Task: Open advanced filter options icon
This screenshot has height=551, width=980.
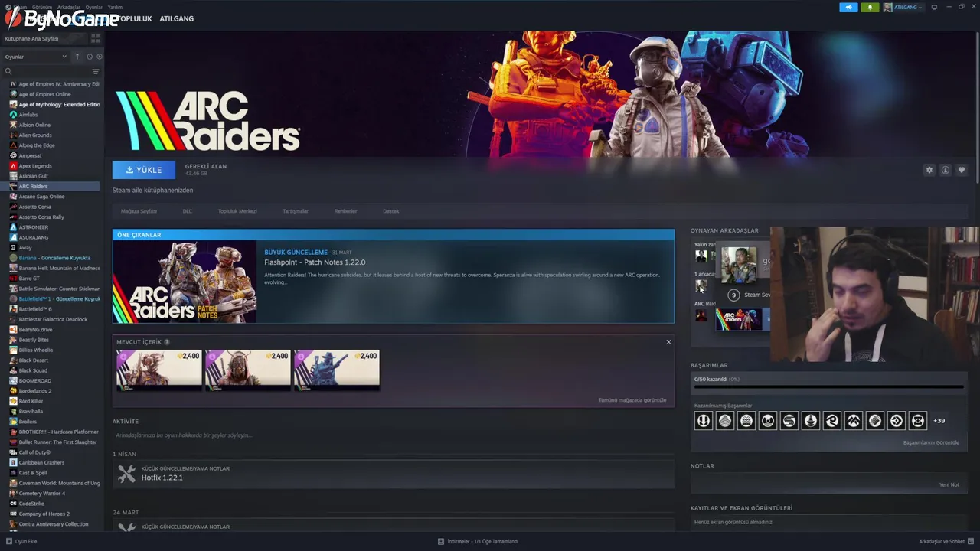Action: click(96, 71)
